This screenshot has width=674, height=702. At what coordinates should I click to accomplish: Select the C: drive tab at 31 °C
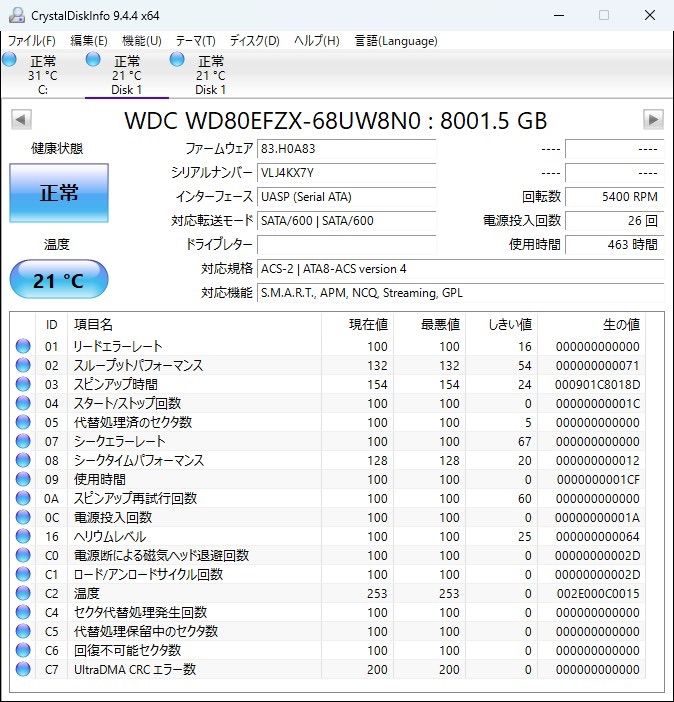click(43, 75)
